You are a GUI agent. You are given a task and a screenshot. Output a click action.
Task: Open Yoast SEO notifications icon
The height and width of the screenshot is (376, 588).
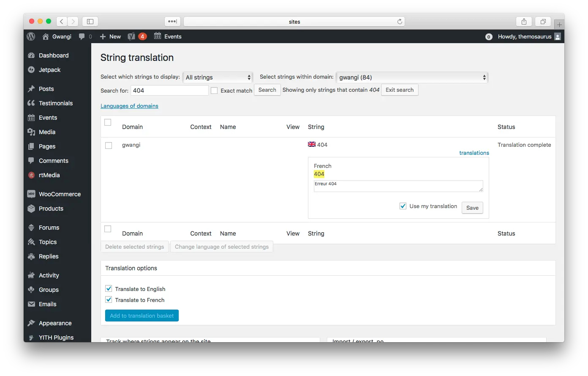point(131,37)
